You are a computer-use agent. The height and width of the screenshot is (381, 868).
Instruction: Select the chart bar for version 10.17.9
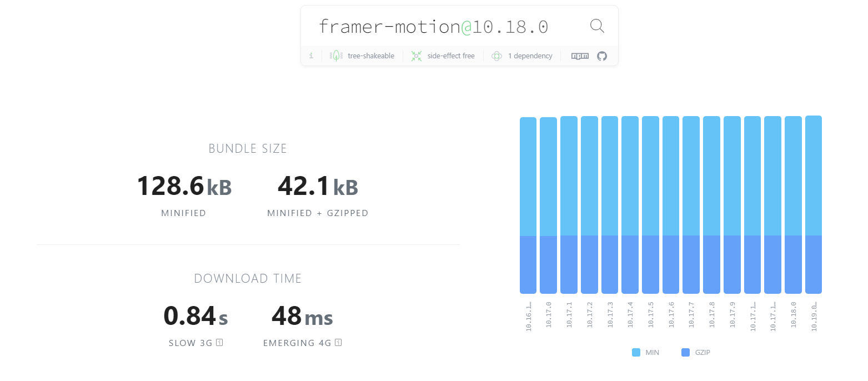(732, 204)
